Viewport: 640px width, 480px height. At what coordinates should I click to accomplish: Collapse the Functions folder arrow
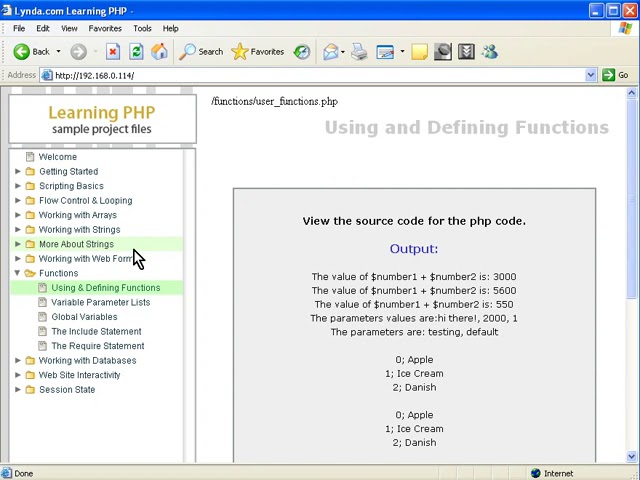coord(17,273)
